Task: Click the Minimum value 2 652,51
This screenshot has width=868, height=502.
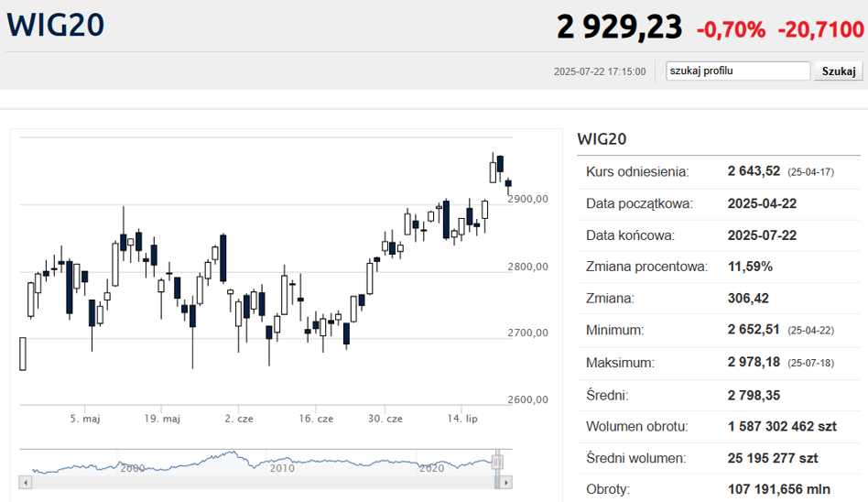Action: click(x=754, y=330)
